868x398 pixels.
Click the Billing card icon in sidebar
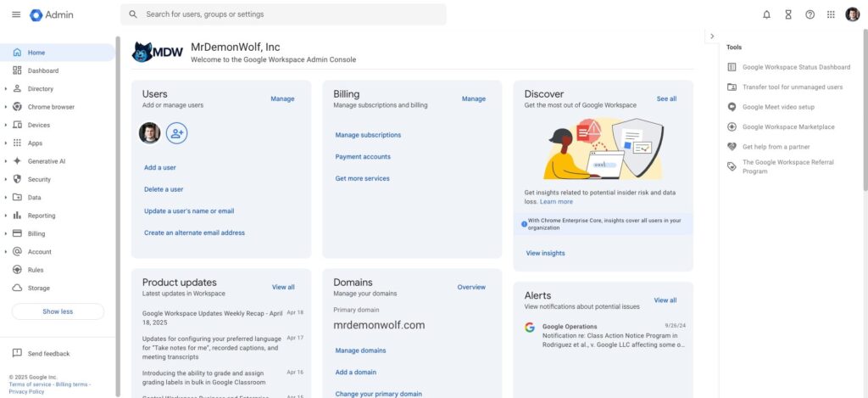[17, 233]
